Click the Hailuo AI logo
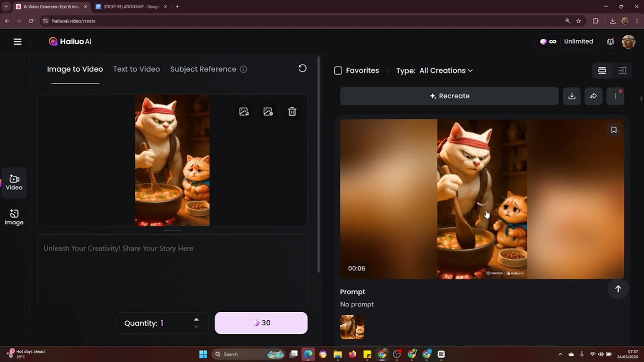The image size is (644, 362). coord(70,42)
